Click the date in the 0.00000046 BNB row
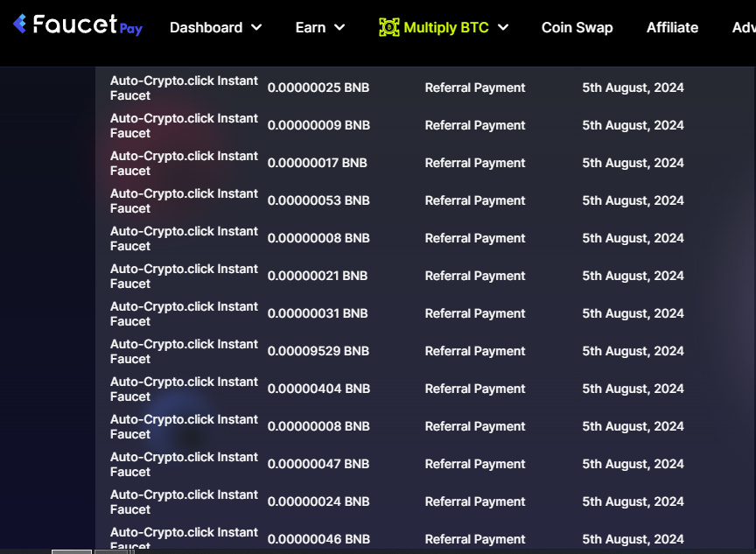This screenshot has height=554, width=756. (633, 539)
